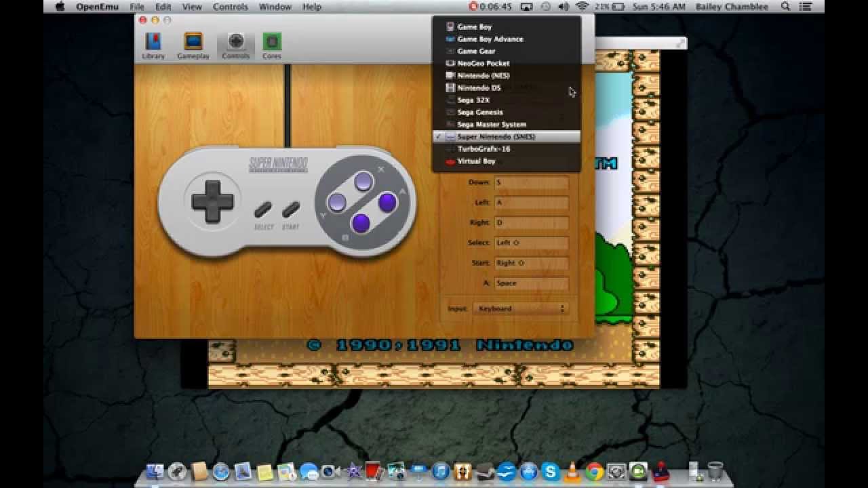Open VLC from the Dock

point(572,471)
